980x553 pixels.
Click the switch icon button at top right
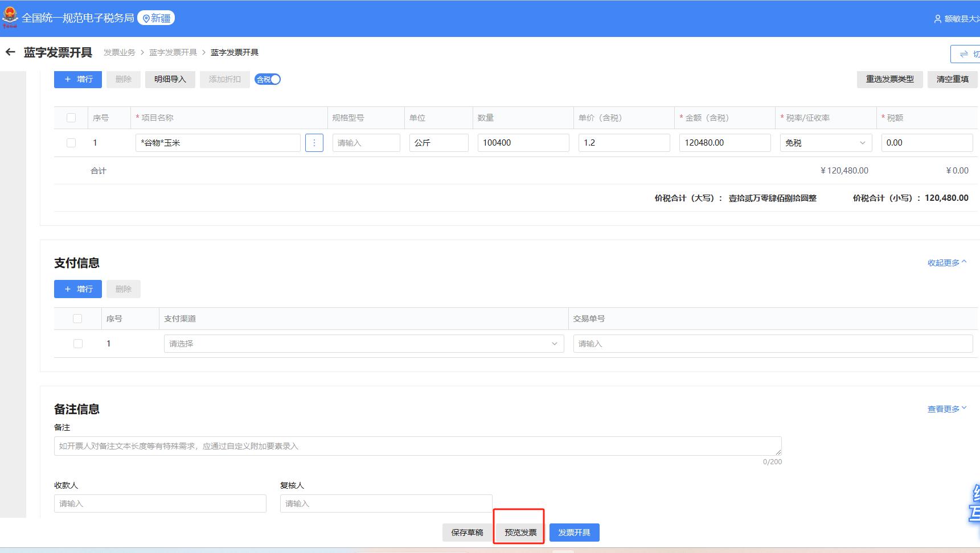[x=966, y=54]
